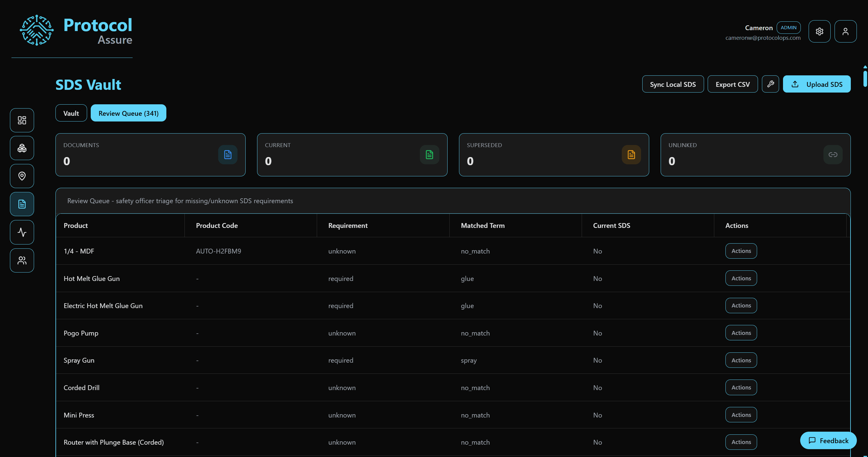Select the inventory cubes icon in sidebar
Viewport: 868px width, 457px height.
[22, 148]
